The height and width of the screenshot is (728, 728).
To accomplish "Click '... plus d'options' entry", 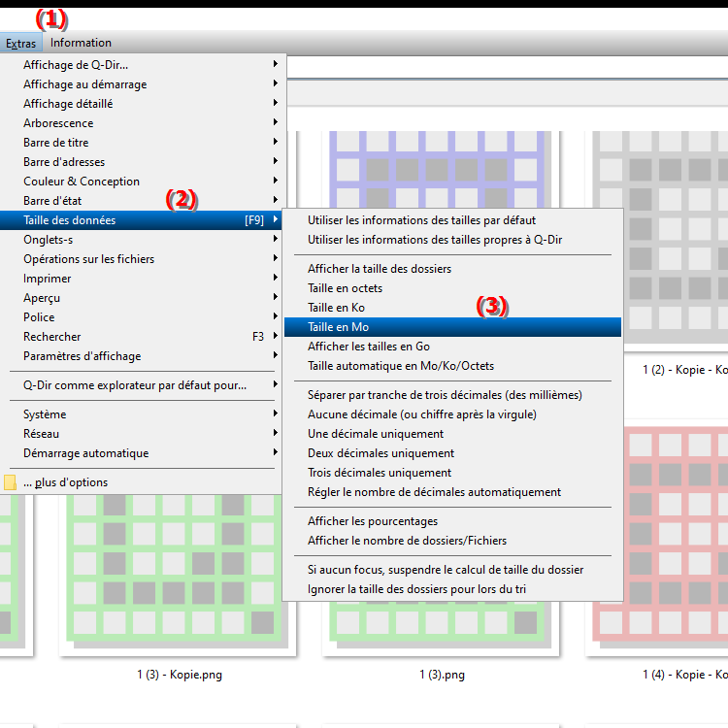I will click(x=141, y=482).
